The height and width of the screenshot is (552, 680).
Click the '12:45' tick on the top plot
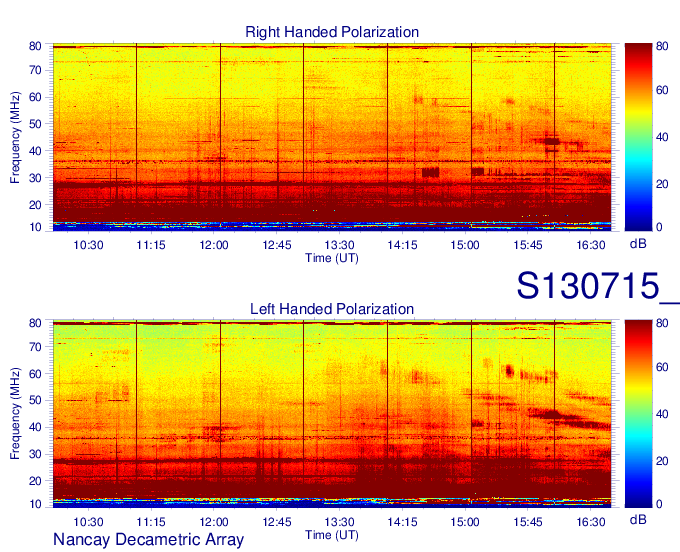(x=277, y=245)
